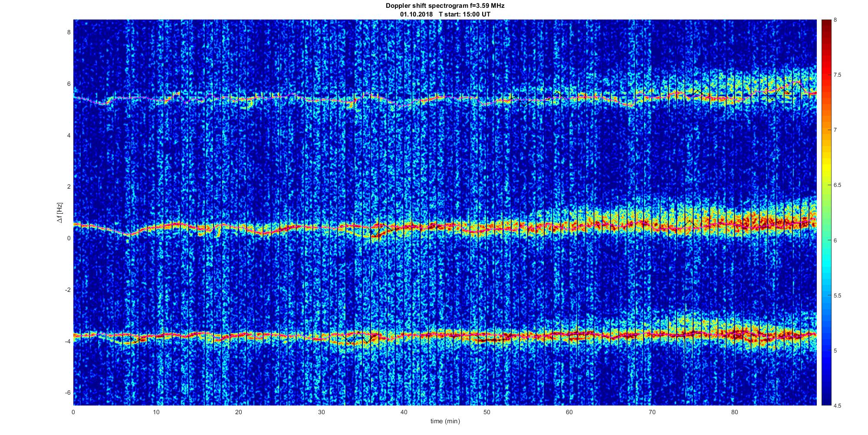This screenshot has width=868, height=435.
Task: Click the x-axis label 'time (min)'
Action: click(445, 421)
